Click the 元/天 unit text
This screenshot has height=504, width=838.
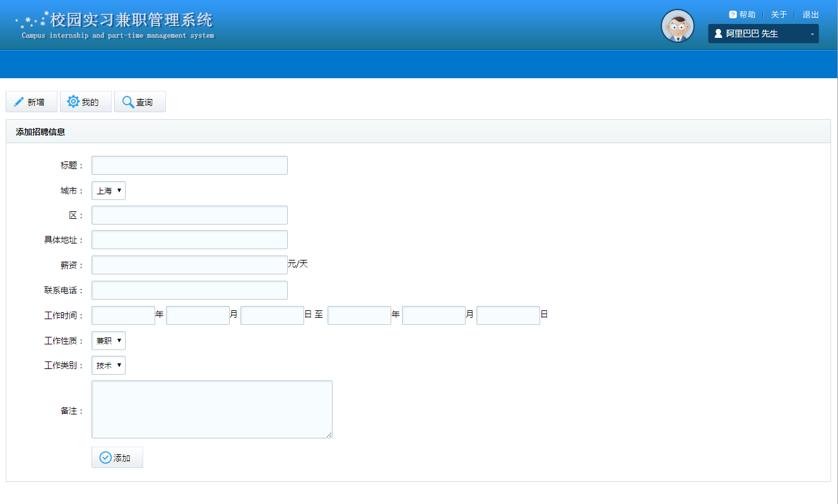tap(298, 264)
